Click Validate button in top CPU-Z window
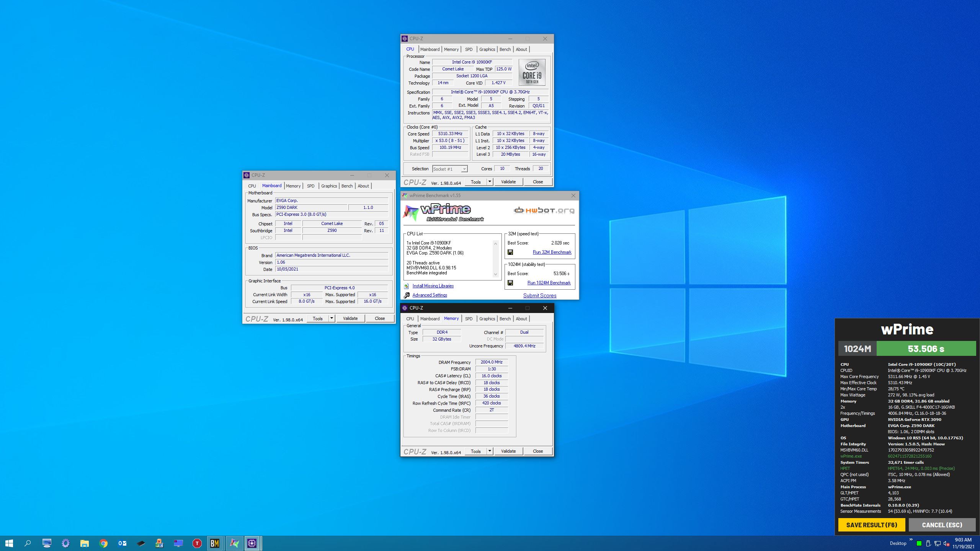 tap(508, 182)
